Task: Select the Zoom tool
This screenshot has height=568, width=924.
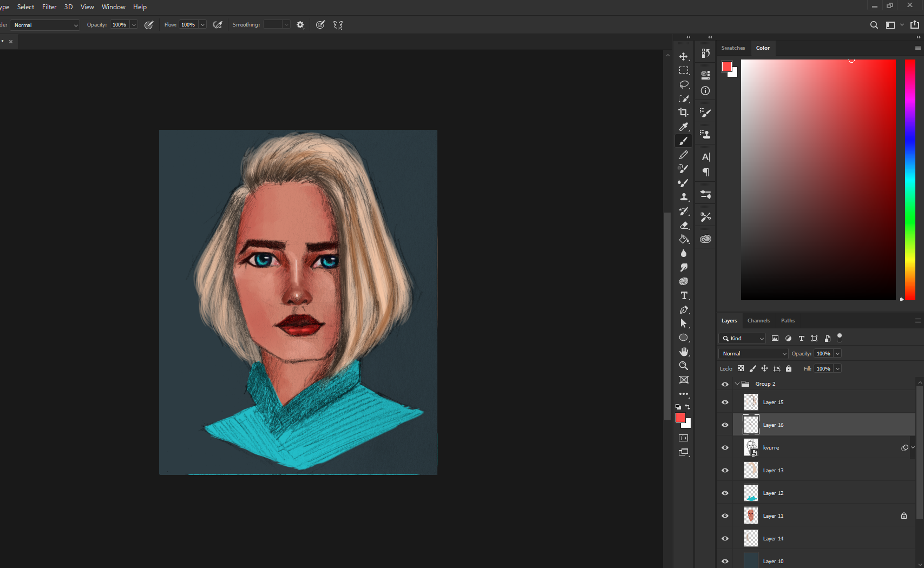Action: [x=684, y=366]
